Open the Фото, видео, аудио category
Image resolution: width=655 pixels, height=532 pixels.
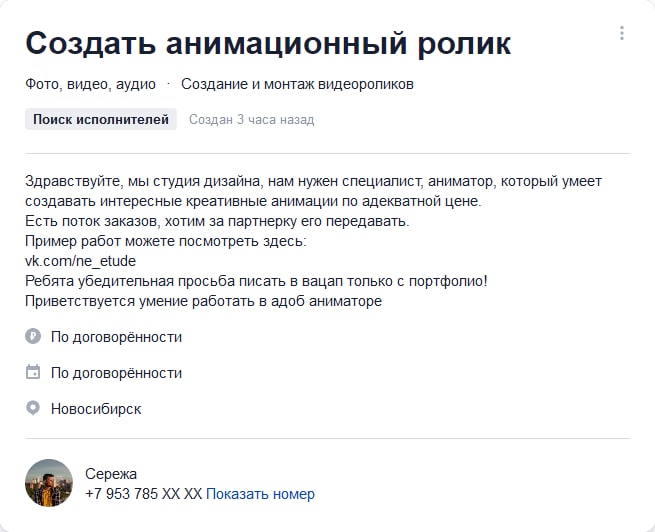[x=90, y=84]
